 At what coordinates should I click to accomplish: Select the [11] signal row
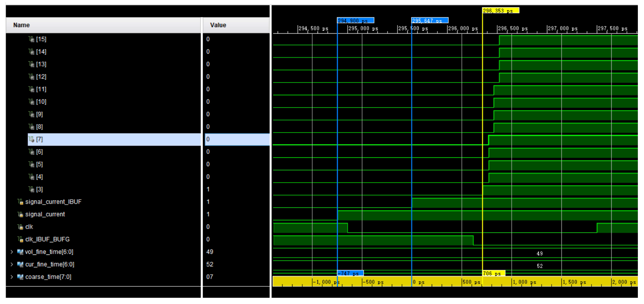pos(41,89)
